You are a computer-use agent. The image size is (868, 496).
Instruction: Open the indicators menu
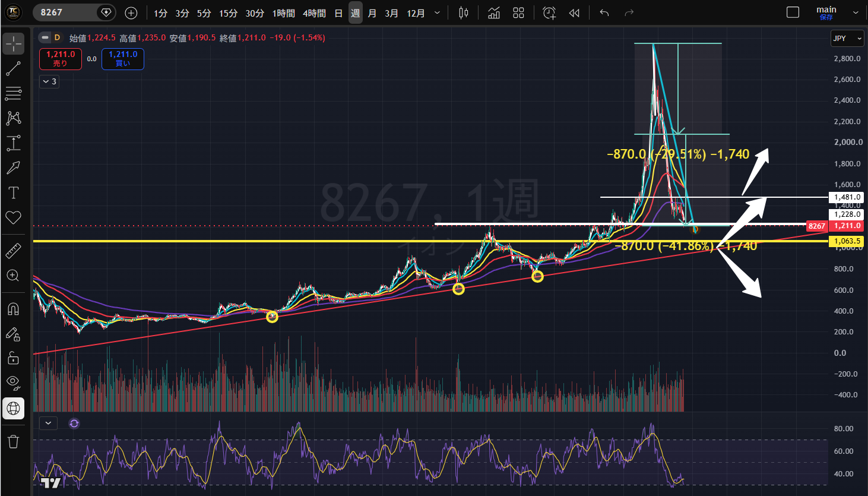coord(494,12)
